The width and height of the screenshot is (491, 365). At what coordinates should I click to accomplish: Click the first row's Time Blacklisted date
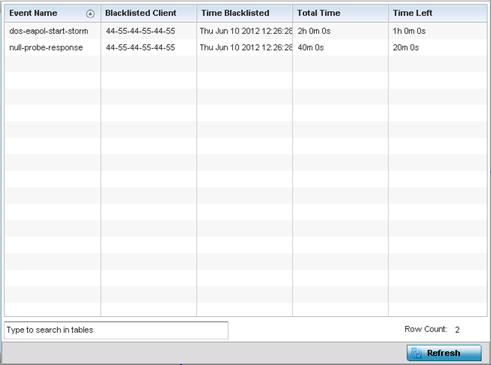pyautogui.click(x=246, y=31)
